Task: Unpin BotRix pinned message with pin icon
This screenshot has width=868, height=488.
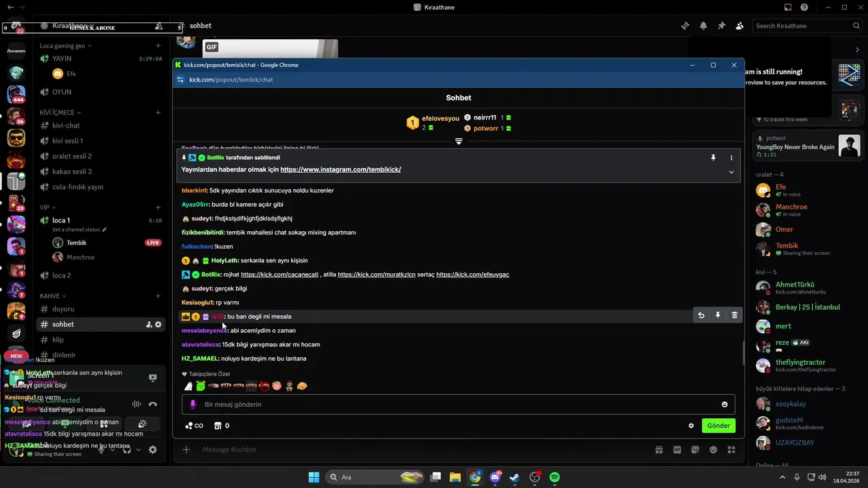Action: (713, 157)
